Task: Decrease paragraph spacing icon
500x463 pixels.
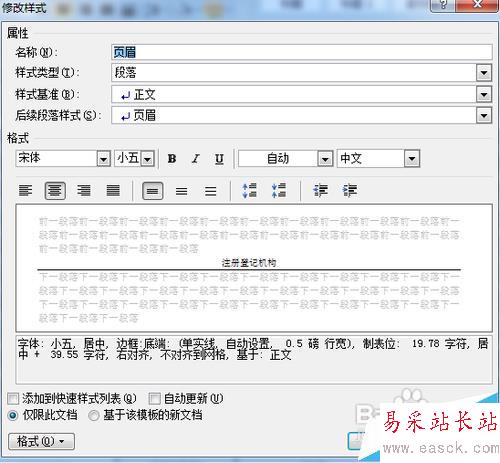Action: coord(279,191)
